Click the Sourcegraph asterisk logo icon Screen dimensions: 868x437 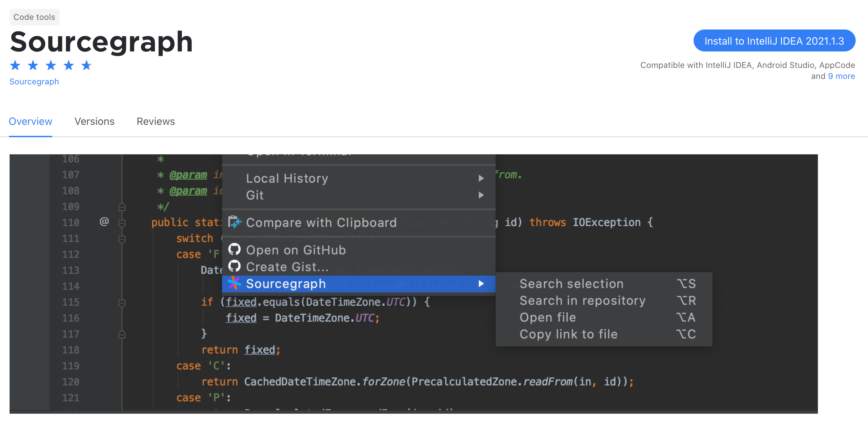235,283
